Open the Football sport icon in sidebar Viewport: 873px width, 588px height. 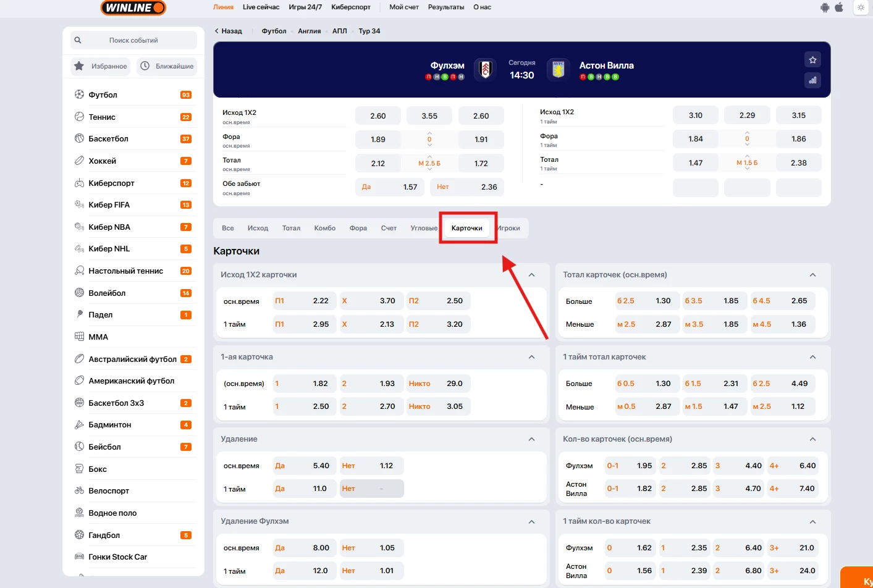click(79, 94)
